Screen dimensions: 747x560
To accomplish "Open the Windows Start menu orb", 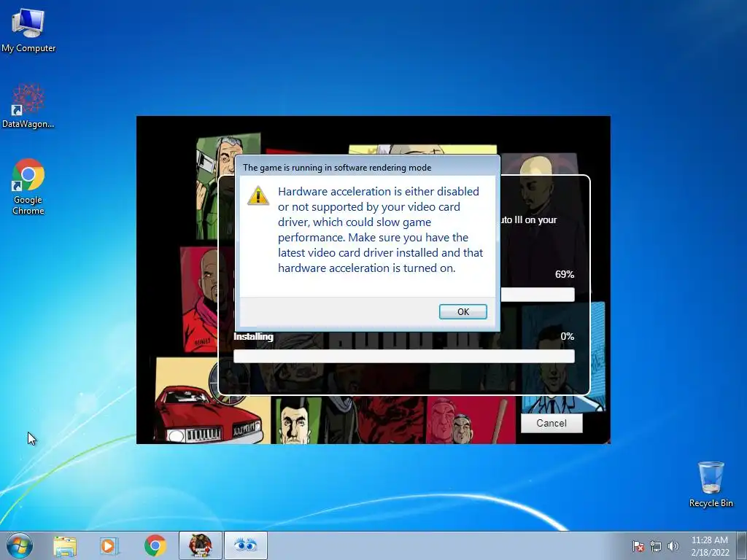I will (x=20, y=545).
